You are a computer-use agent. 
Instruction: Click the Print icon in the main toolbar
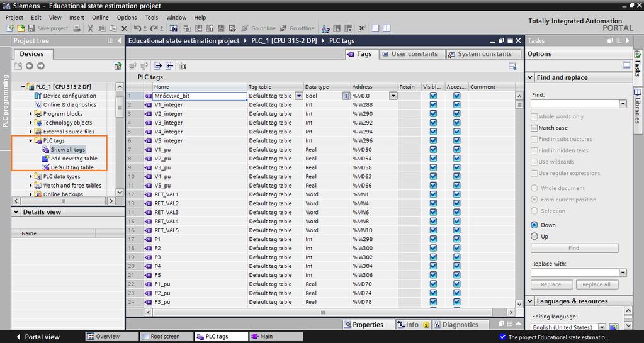[77, 28]
